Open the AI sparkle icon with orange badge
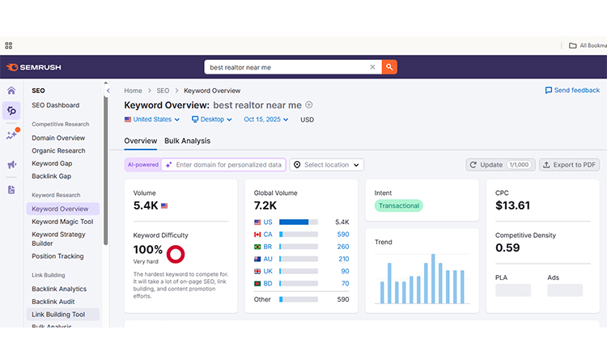 (x=11, y=136)
